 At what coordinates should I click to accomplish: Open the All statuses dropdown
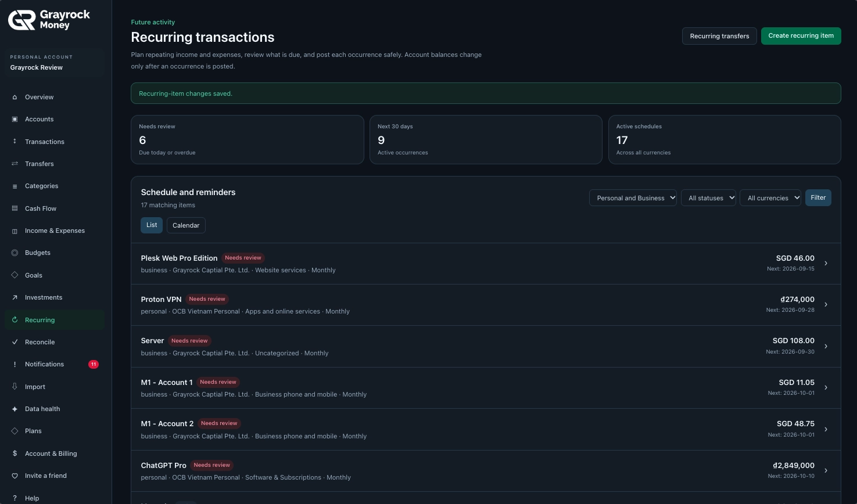[x=708, y=198]
